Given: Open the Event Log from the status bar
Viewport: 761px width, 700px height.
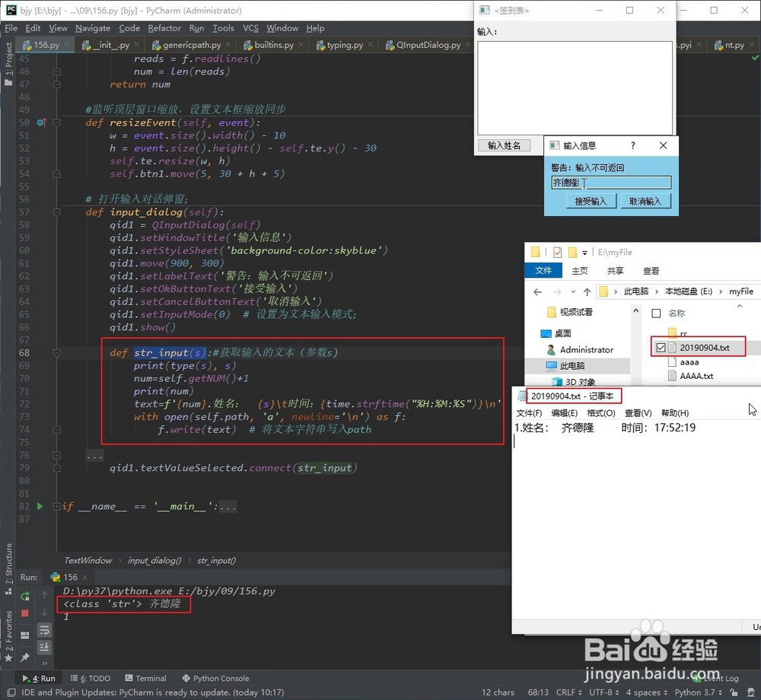Looking at the screenshot, I should point(721,679).
